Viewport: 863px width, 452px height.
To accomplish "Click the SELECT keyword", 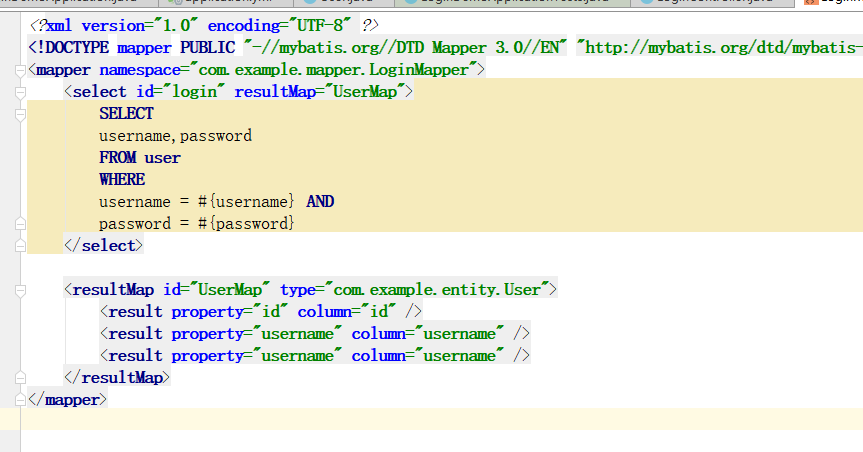I will [x=126, y=113].
